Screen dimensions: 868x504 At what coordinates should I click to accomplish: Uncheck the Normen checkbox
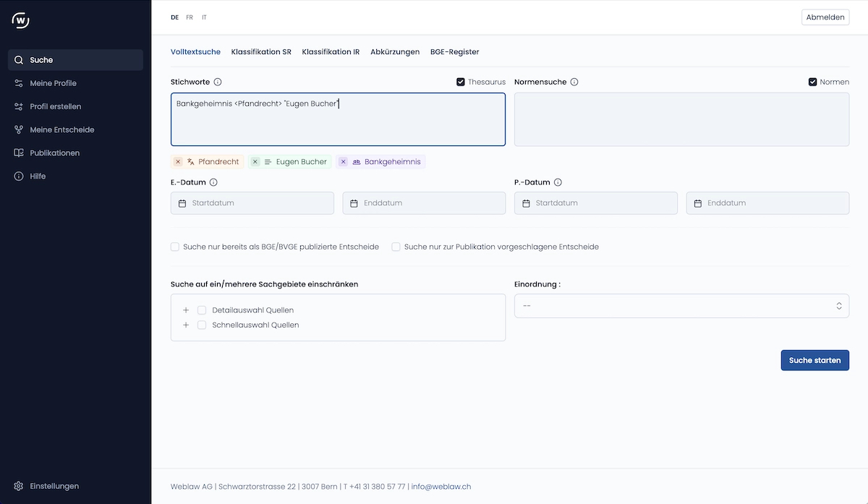pos(812,82)
